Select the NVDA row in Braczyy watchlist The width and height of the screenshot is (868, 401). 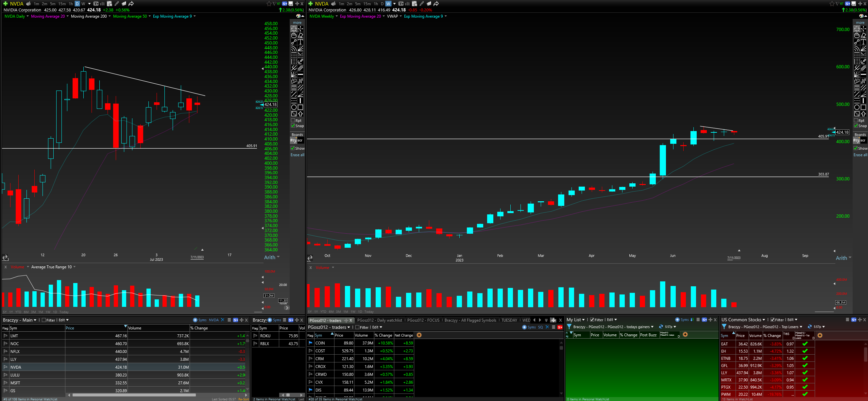pos(16,367)
